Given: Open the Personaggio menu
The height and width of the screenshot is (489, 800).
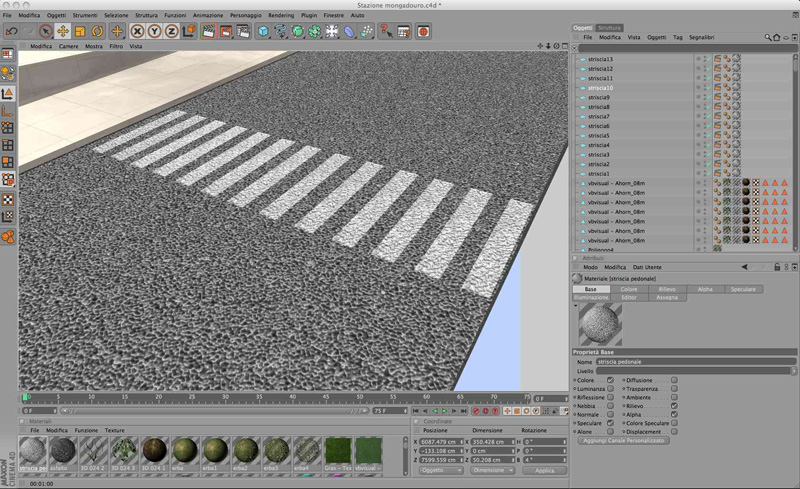Looking at the screenshot, I should (x=245, y=15).
